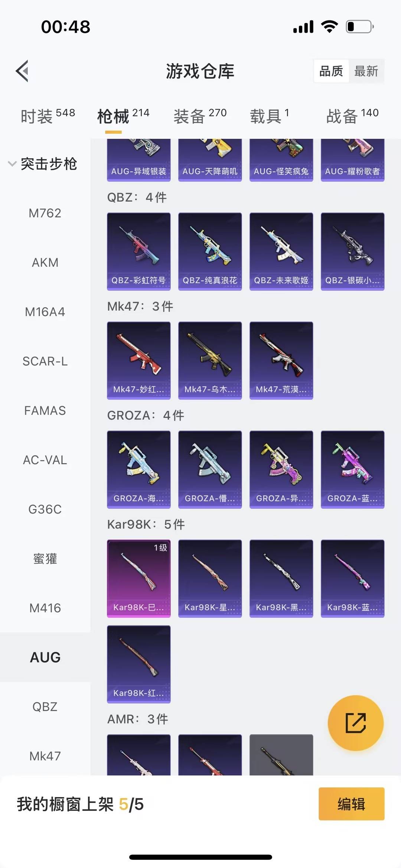401x868 pixels.
Task: Tap the back arrow icon
Action: [22, 71]
